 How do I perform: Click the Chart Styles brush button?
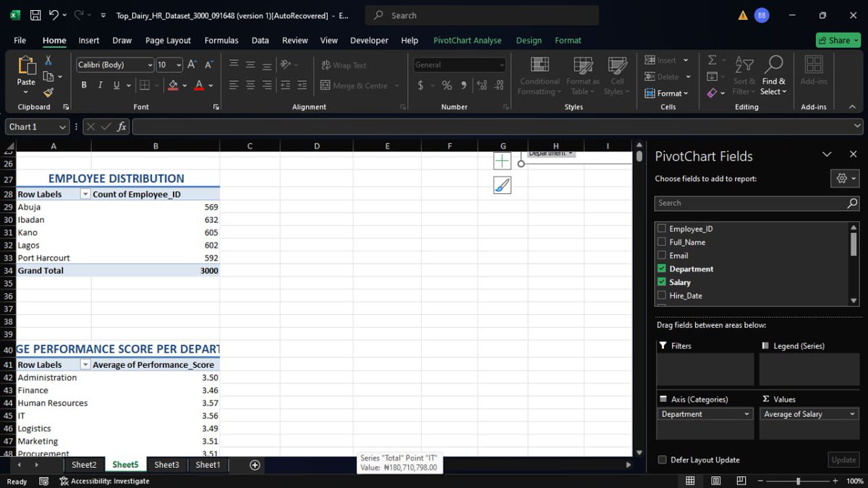pyautogui.click(x=502, y=185)
